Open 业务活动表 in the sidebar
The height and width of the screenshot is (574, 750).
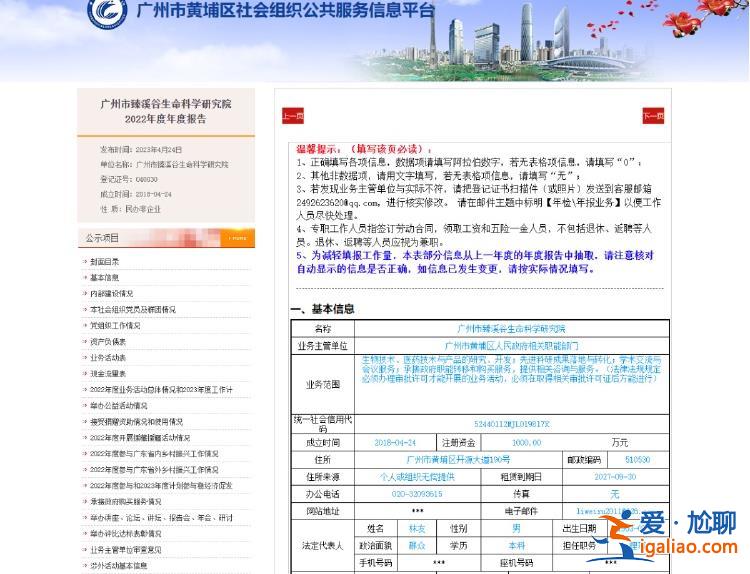point(108,358)
